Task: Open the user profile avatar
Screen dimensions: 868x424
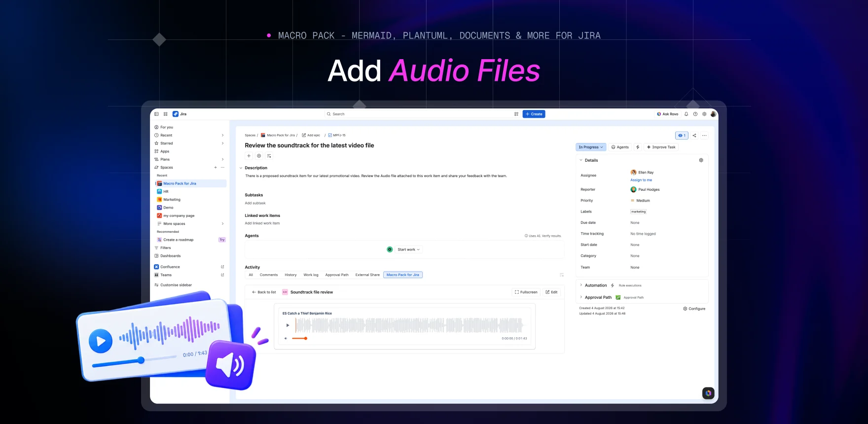Action: point(713,114)
